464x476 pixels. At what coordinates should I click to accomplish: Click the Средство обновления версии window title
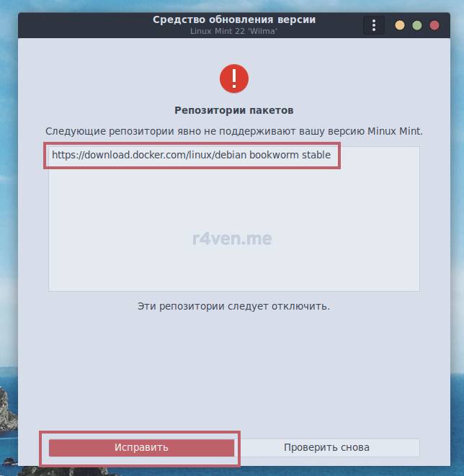coord(234,19)
